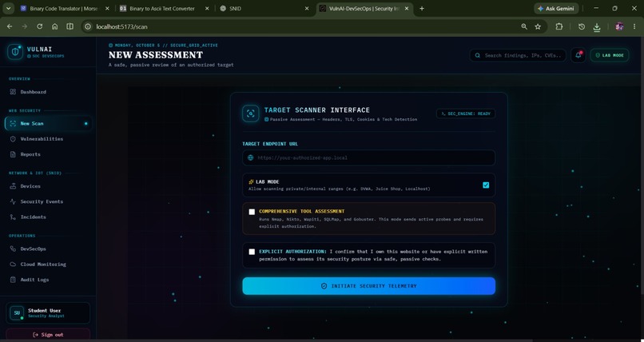Click the Target Endpoint URL field

pyautogui.click(x=369, y=157)
